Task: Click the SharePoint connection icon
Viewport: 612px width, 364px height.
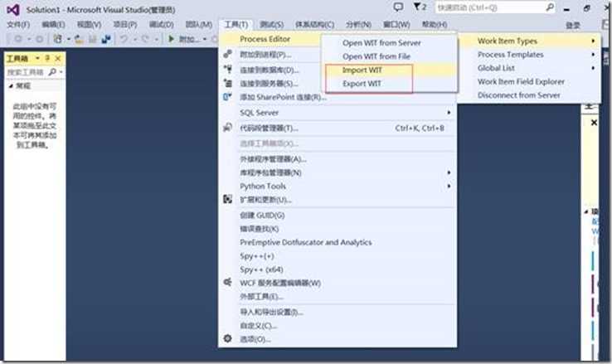Action: coord(227,96)
